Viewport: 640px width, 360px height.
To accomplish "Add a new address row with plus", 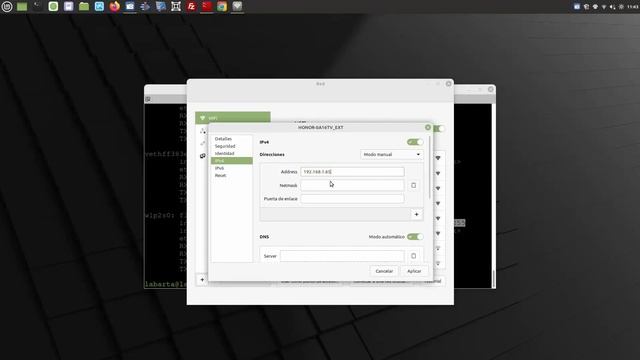I will (416, 214).
